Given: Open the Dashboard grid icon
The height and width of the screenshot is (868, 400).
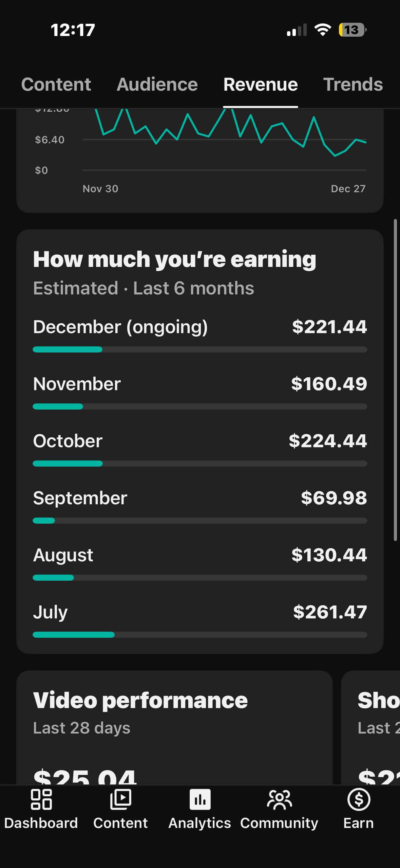Looking at the screenshot, I should [x=41, y=799].
